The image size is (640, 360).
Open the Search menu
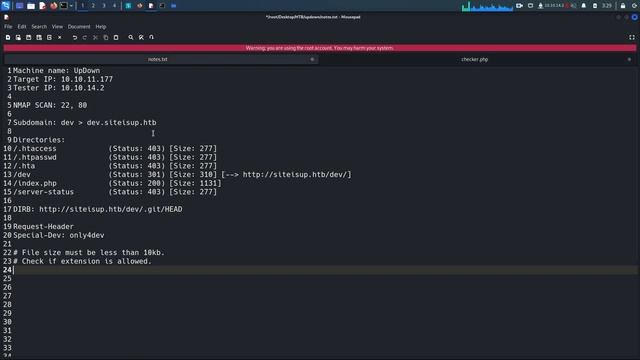pos(39,27)
